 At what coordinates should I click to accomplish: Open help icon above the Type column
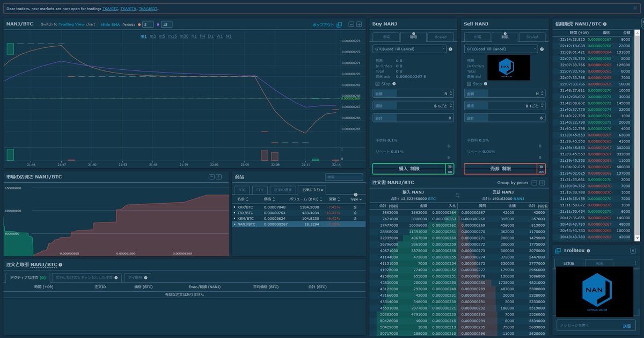click(355, 195)
